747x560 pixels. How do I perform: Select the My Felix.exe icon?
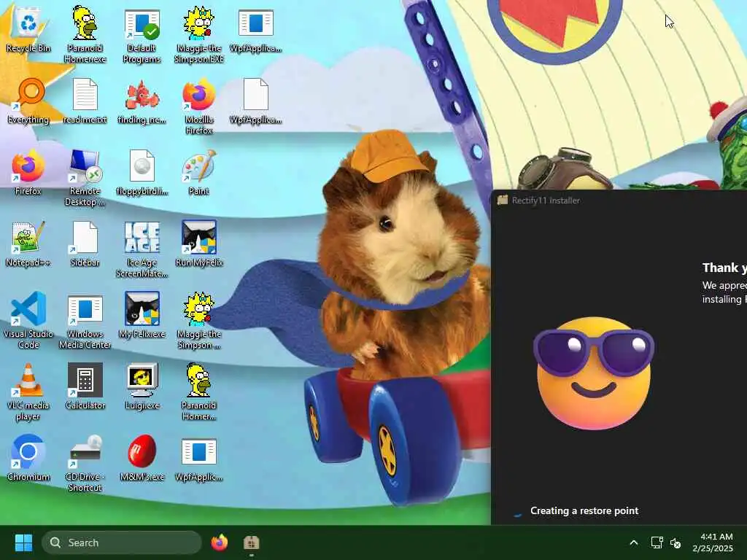[142, 315]
